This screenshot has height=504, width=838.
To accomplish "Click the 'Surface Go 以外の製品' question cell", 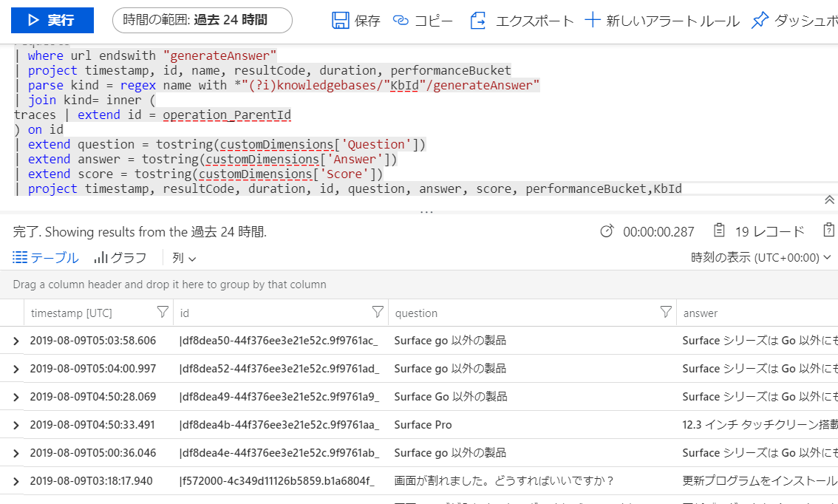I will (x=451, y=397).
